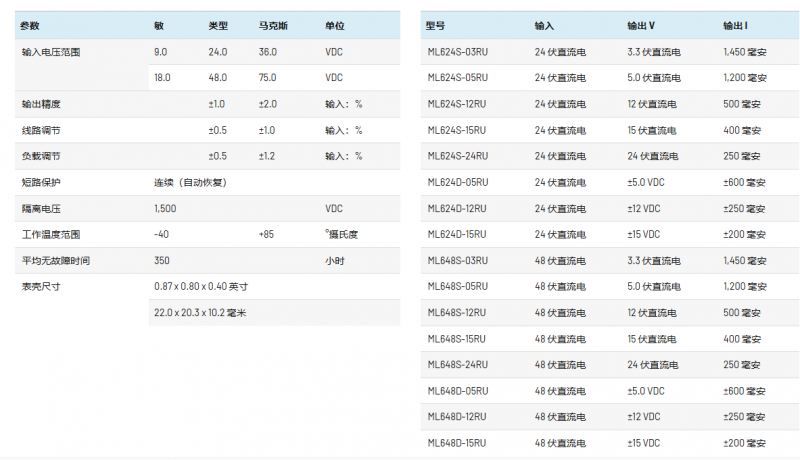Click the -40 minimum temperature value
800x460 pixels.
[161, 235]
